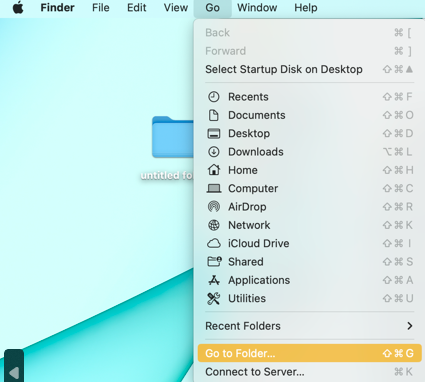Choose the Home menu entry

tap(309, 170)
